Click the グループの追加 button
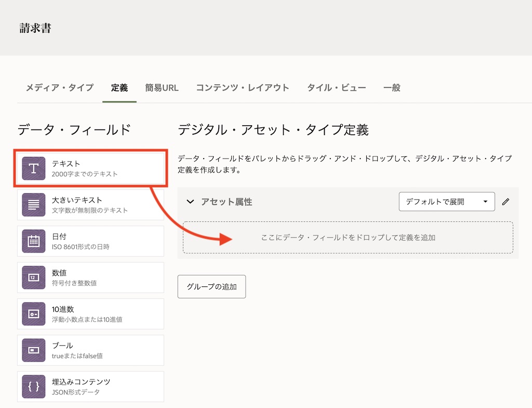 point(211,287)
